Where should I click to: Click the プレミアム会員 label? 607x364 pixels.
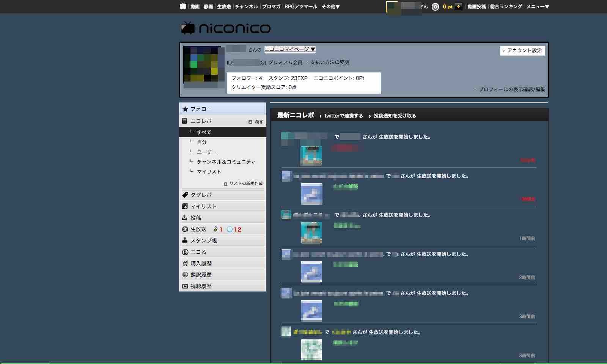coord(285,62)
